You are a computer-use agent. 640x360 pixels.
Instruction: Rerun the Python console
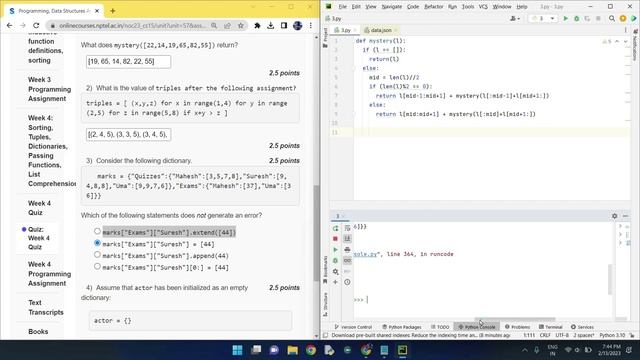coord(336,228)
